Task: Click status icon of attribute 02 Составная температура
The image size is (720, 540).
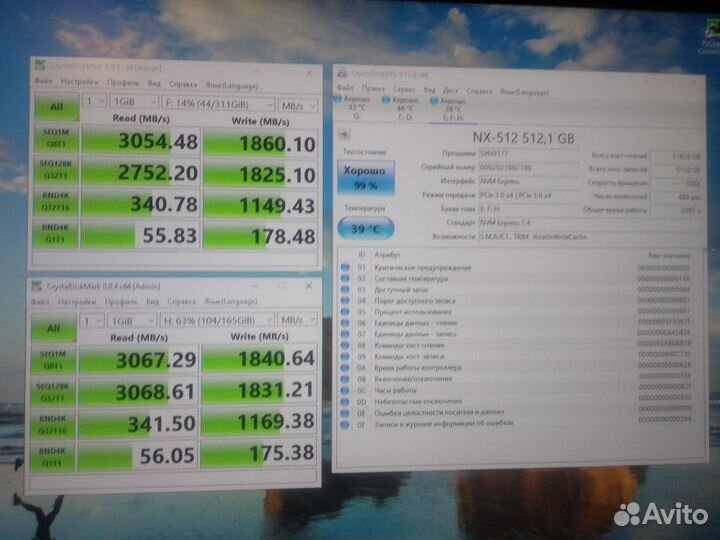Action: [x=345, y=278]
